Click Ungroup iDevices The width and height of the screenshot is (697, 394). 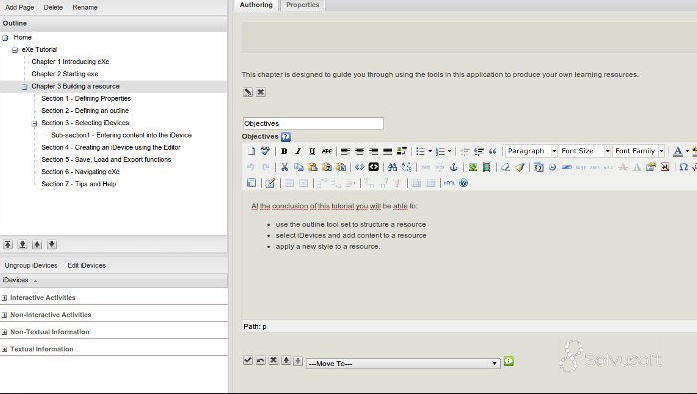31,265
